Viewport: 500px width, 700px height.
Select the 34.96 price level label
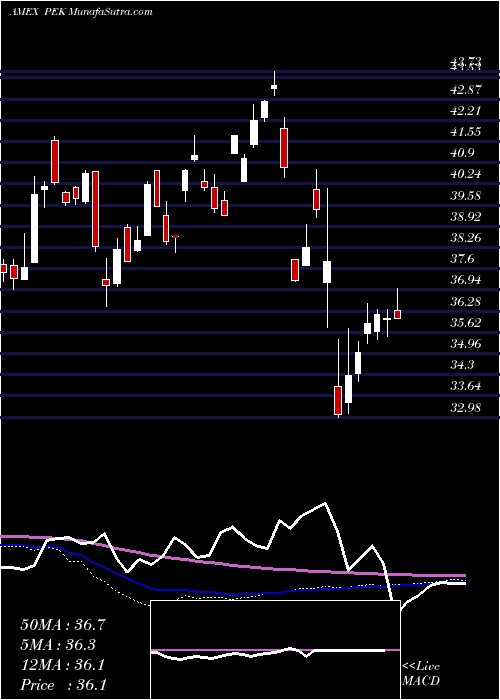coord(466,343)
